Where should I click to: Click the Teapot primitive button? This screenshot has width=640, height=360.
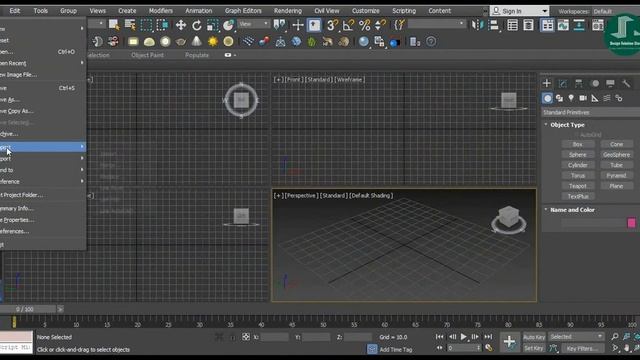578,186
